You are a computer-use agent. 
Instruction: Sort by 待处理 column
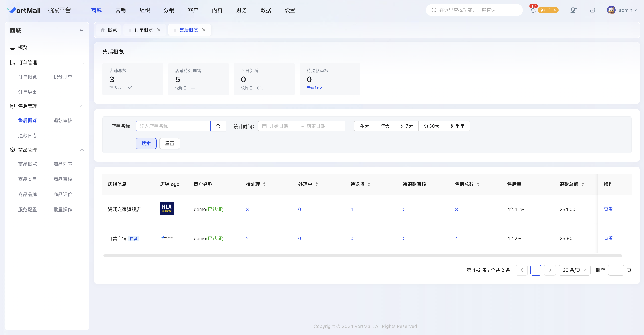pos(264,184)
